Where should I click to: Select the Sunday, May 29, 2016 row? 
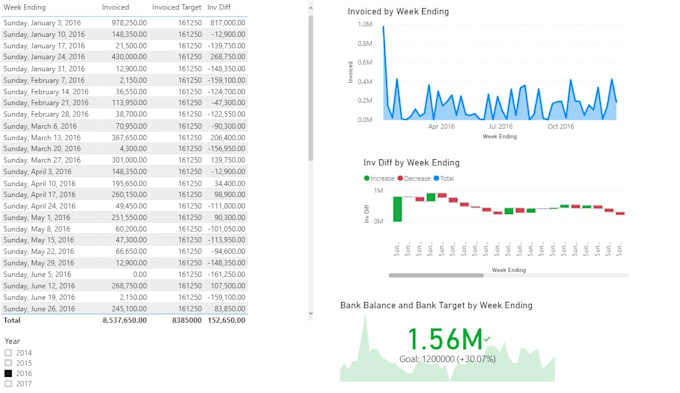coord(124,263)
